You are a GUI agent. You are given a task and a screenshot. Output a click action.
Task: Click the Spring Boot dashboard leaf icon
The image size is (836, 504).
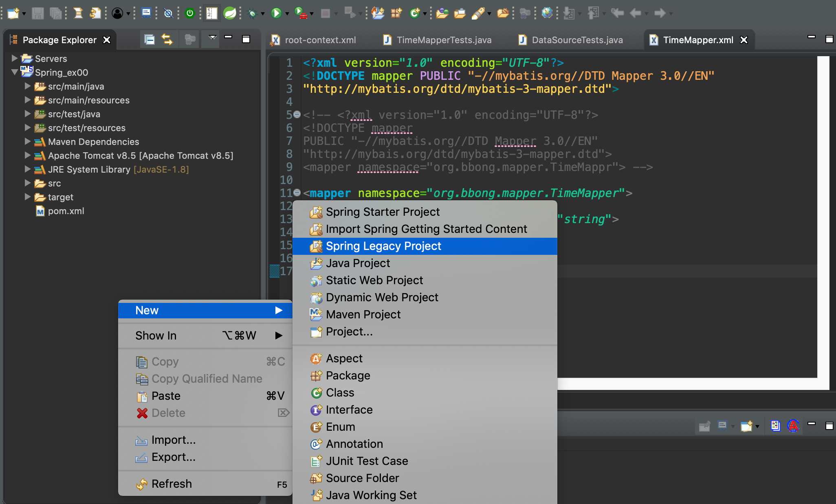pyautogui.click(x=230, y=13)
